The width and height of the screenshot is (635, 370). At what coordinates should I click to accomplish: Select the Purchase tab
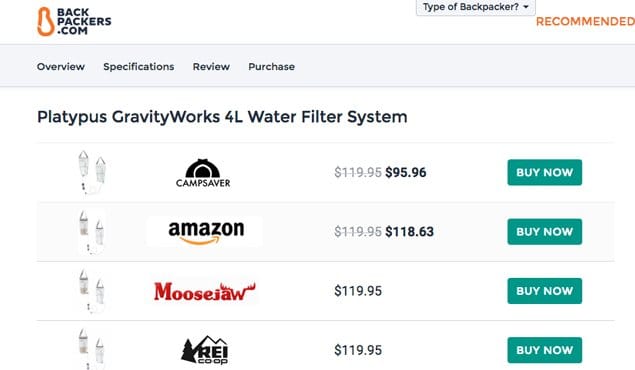coord(271,66)
